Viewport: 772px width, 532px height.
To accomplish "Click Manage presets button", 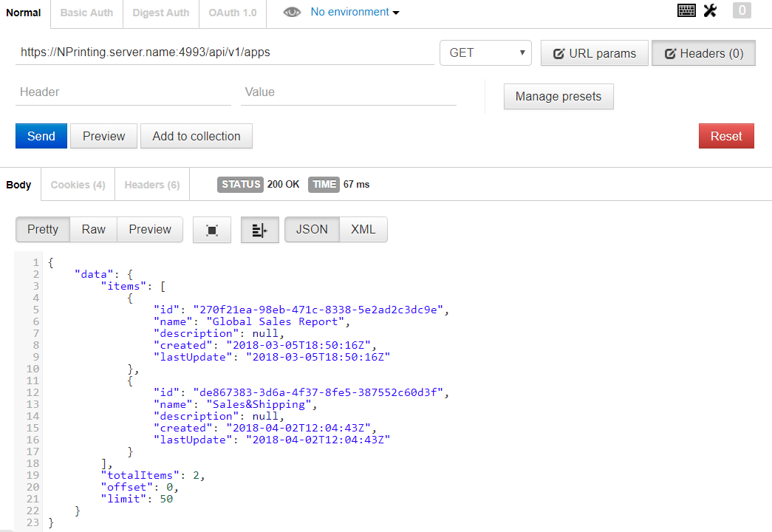I will click(x=558, y=97).
